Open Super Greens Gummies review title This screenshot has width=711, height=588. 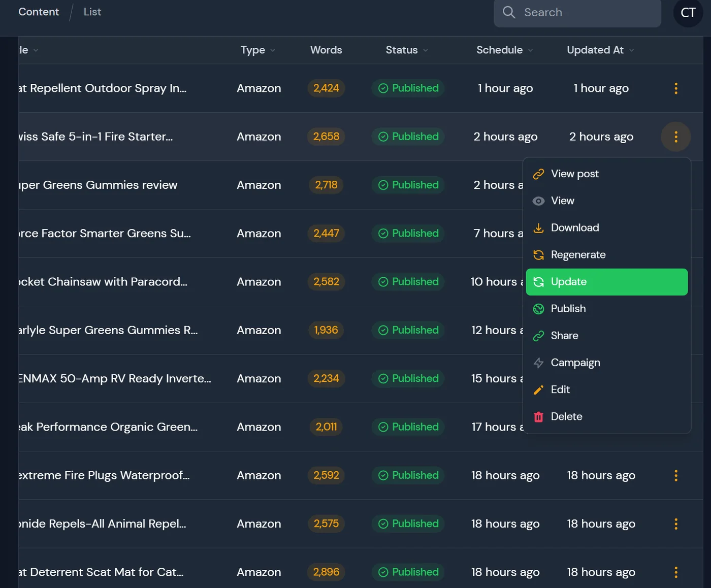pos(98,185)
